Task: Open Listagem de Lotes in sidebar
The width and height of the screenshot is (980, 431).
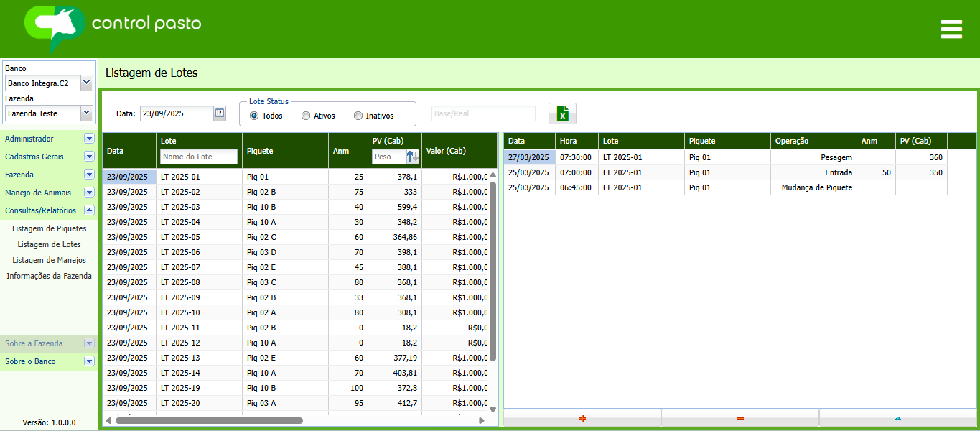Action: pos(49,244)
